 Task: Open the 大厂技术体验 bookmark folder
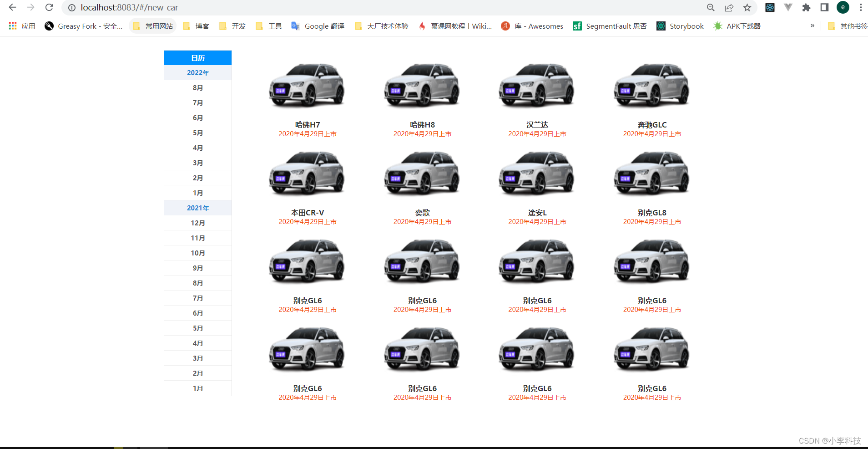(381, 26)
